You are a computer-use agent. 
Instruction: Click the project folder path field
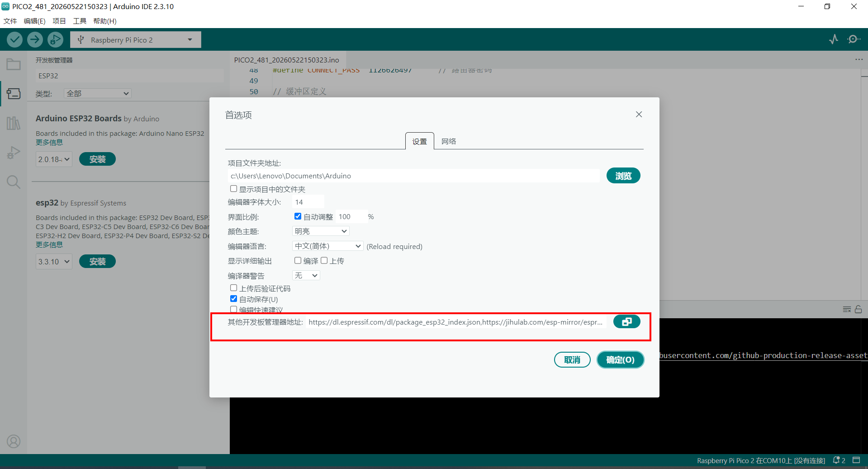414,176
